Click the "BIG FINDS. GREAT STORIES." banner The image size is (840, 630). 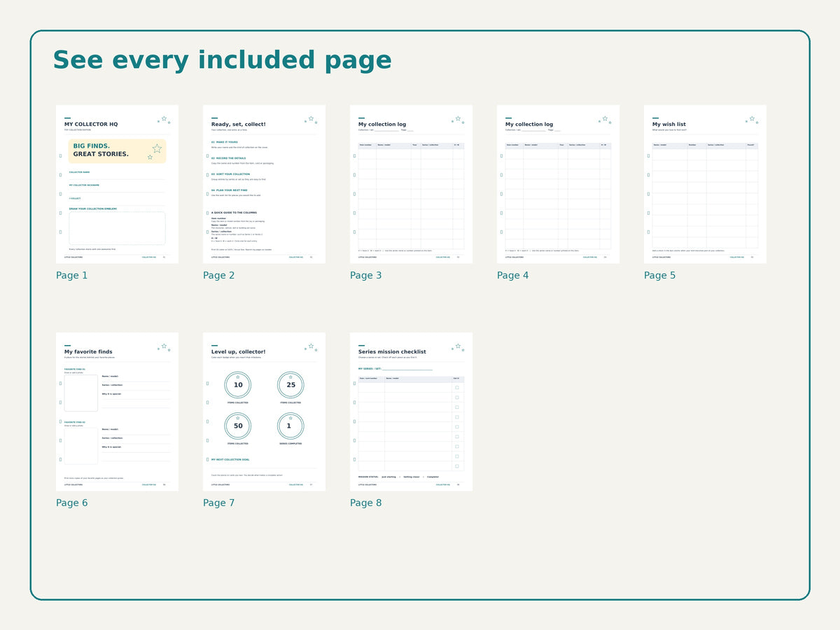[117, 150]
